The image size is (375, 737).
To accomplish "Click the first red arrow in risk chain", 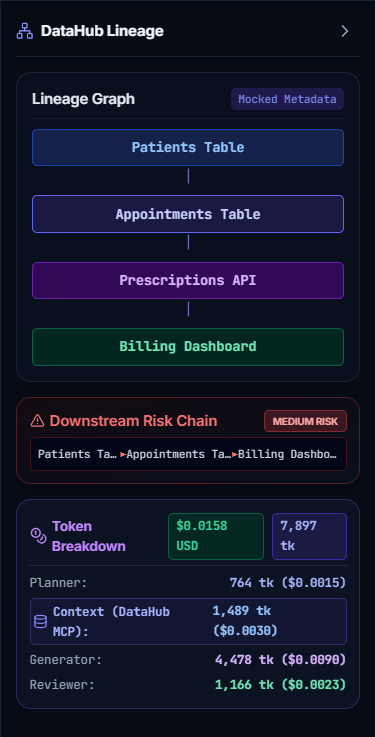I will tap(123, 455).
